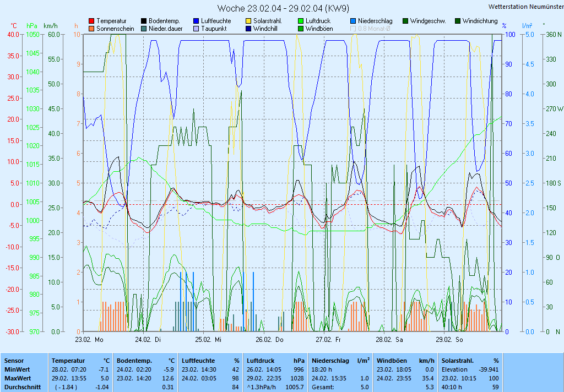
Task: Click the MaxWert row label
Action: [18, 378]
